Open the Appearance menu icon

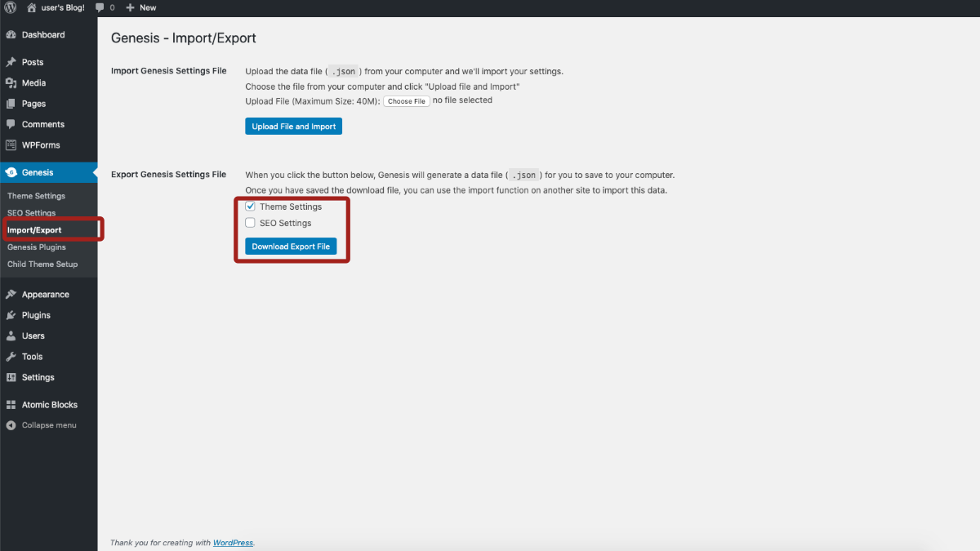tap(14, 294)
